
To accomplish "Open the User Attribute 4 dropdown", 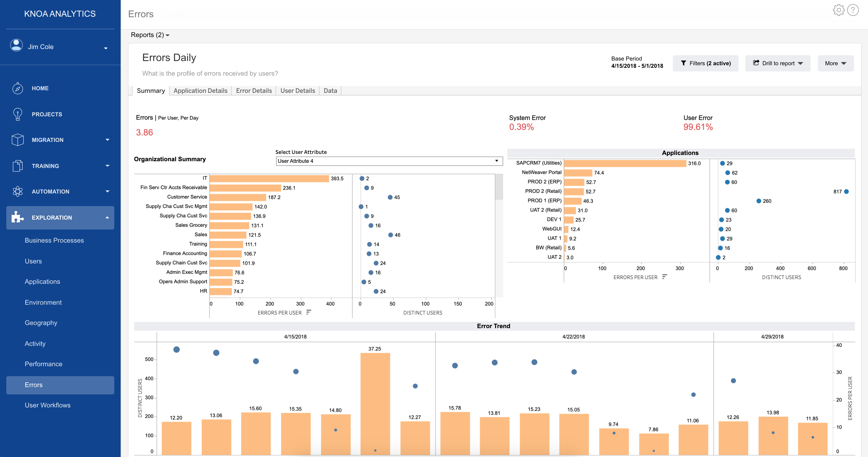I will click(x=389, y=161).
